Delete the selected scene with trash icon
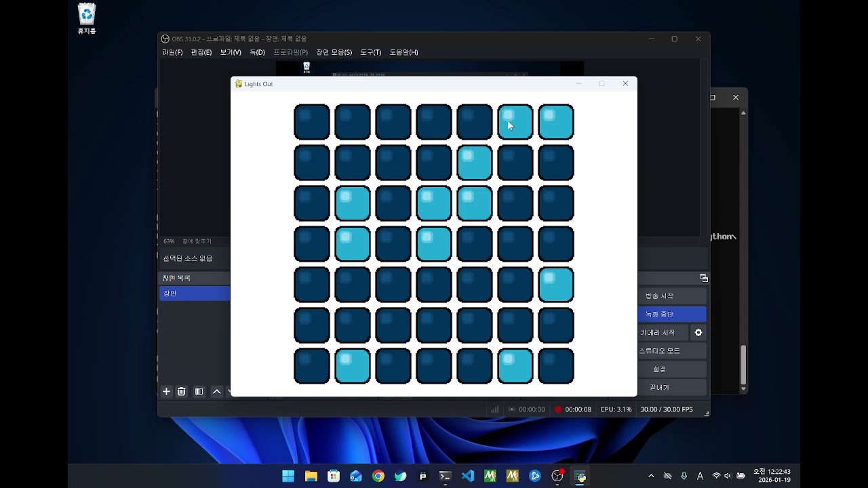The width and height of the screenshot is (868, 488). [182, 392]
